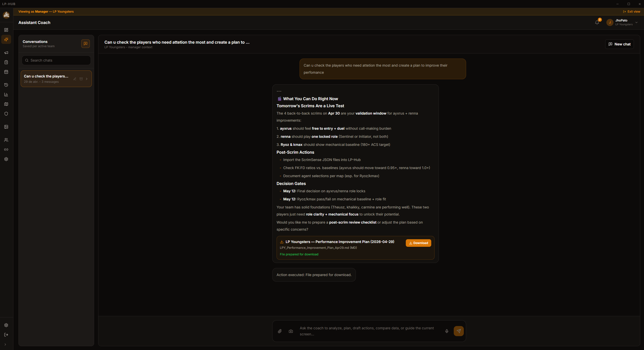Viewport: 644px width, 350px height.
Task: Open the dashboard grid icon in sidebar
Action: point(6,30)
